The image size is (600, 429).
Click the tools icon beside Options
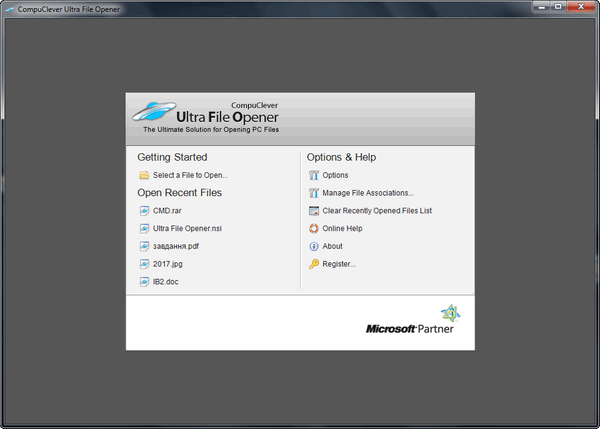tap(314, 175)
